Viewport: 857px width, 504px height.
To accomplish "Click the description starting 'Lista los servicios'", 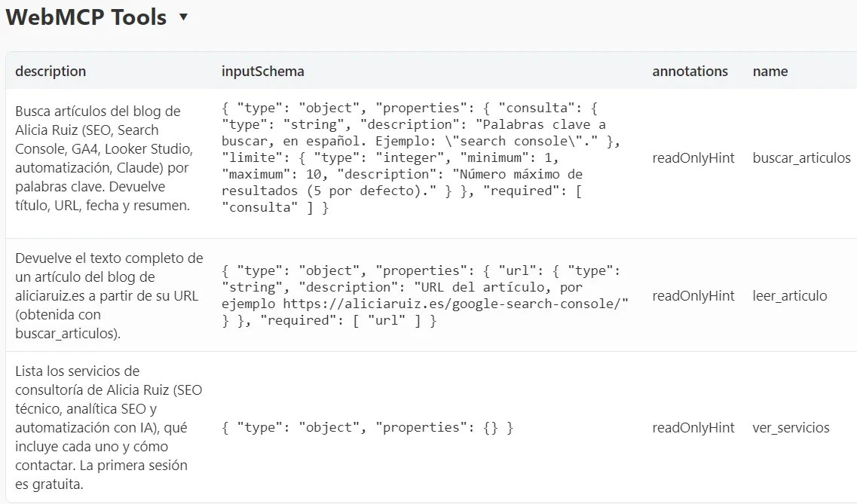I will (109, 428).
